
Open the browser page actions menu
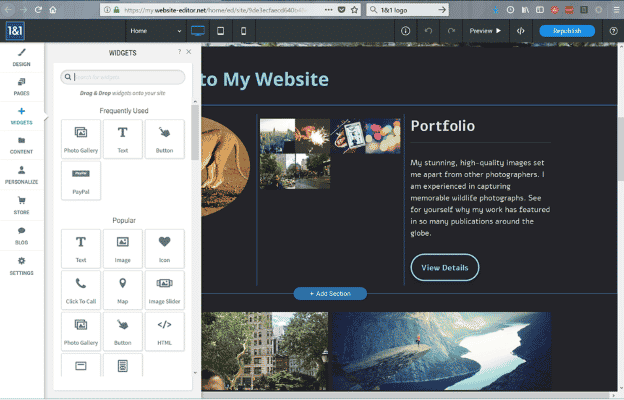coord(328,10)
